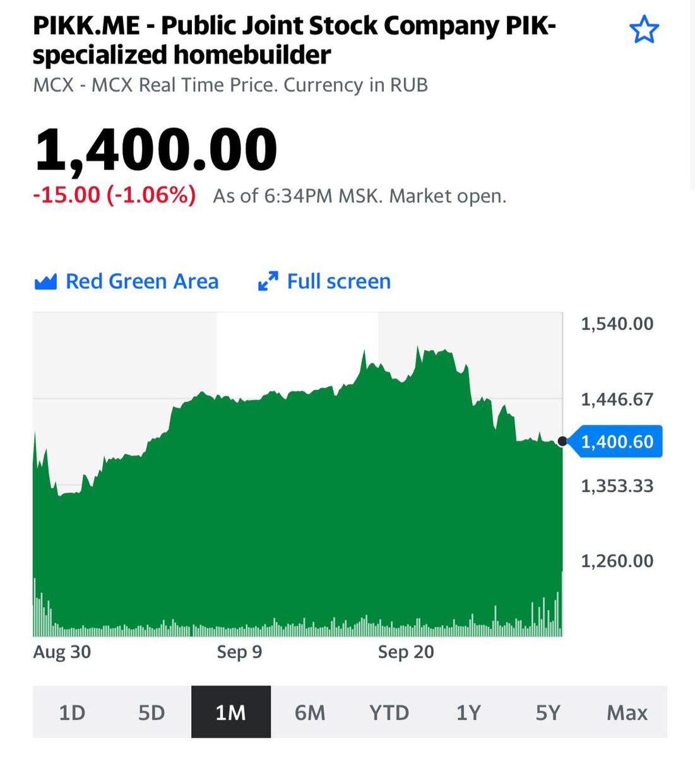The width and height of the screenshot is (700, 757).
Task: Click the Sep 20 date label on axis
Action: [406, 652]
